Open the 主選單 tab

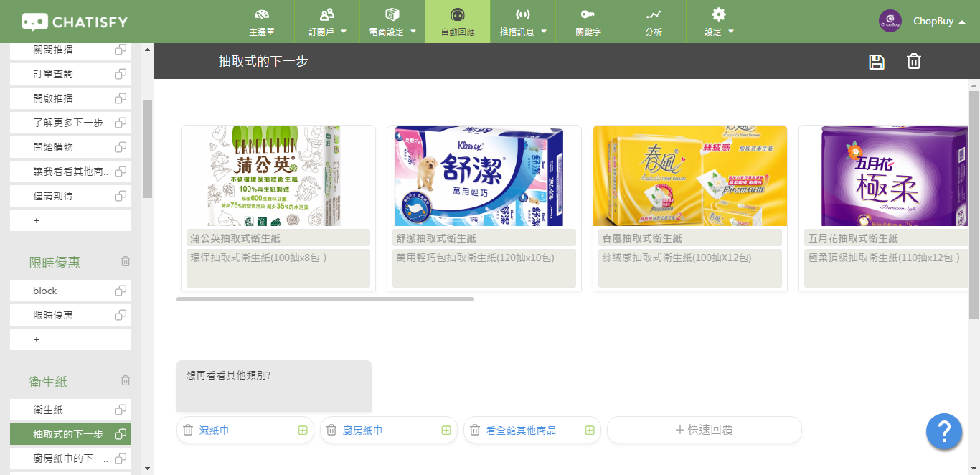[262, 22]
